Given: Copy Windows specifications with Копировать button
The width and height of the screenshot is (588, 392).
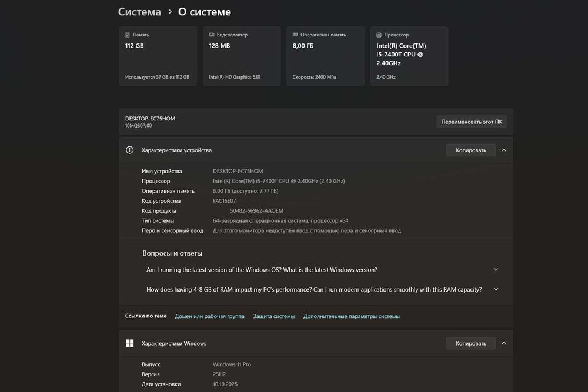Looking at the screenshot, I should click(470, 343).
